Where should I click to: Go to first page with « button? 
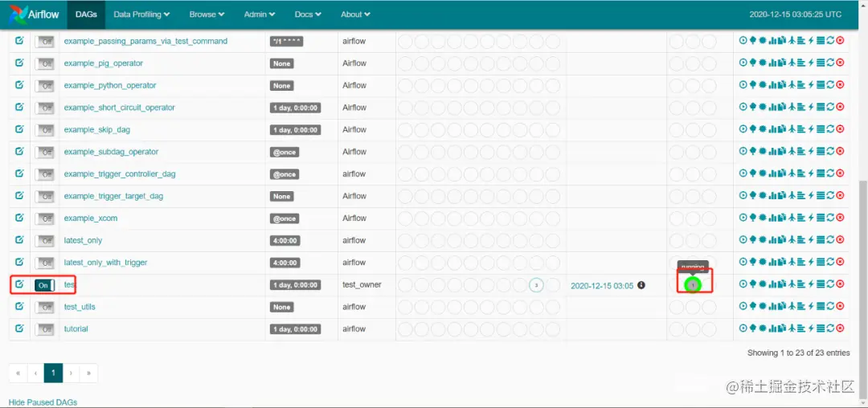[18, 373]
